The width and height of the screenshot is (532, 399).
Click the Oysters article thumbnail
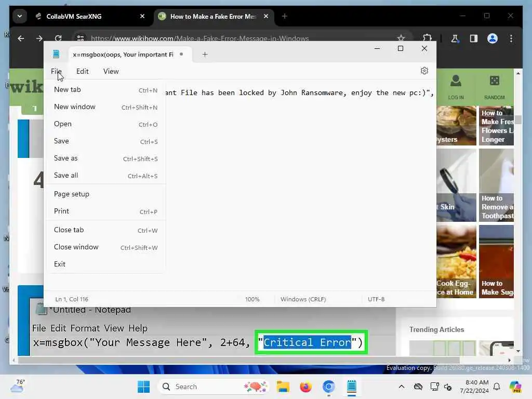coord(456,126)
